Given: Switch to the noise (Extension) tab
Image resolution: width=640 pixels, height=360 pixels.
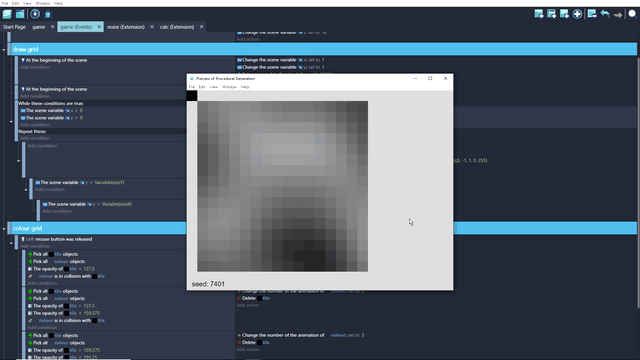Looking at the screenshot, I should coord(126,27).
